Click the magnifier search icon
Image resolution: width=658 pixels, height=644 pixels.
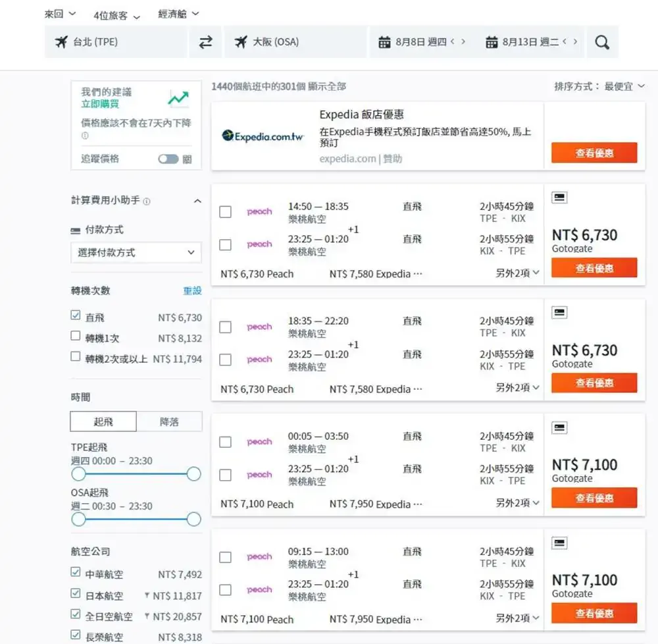(x=602, y=42)
